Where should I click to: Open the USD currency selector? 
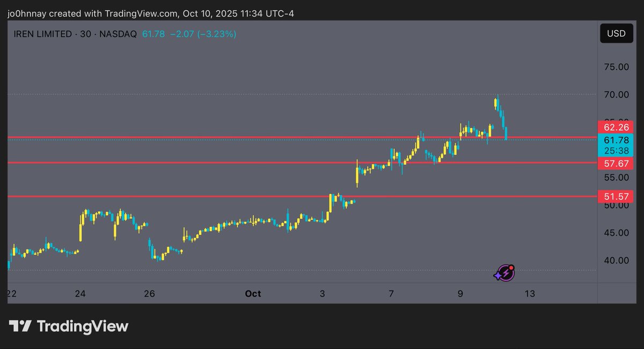click(x=616, y=33)
